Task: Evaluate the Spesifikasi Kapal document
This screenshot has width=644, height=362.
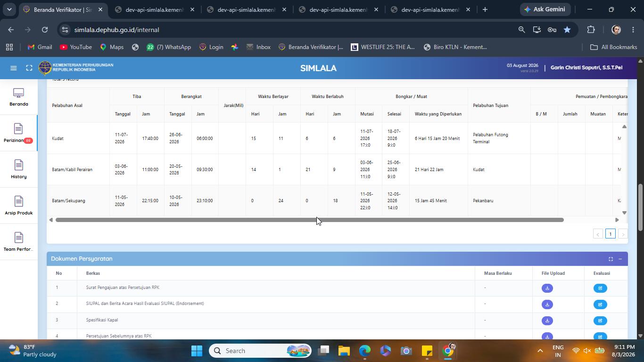Action: coord(600,321)
